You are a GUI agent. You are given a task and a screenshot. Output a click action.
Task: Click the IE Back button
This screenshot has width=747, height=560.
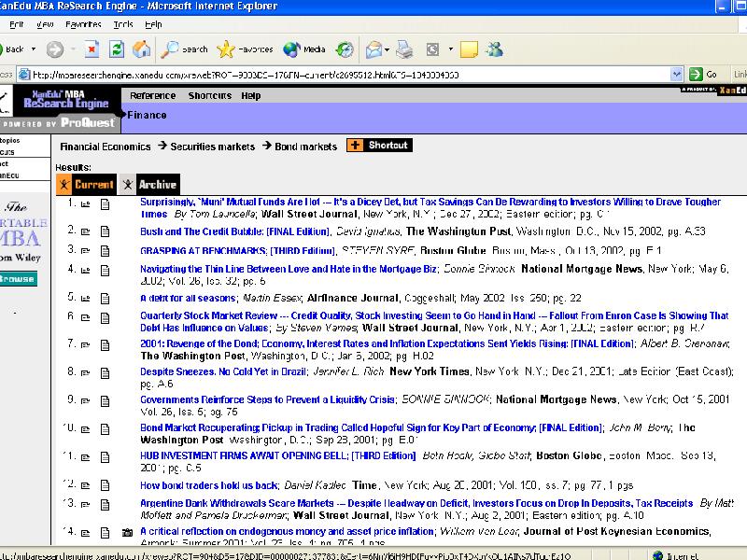[x=11, y=49]
